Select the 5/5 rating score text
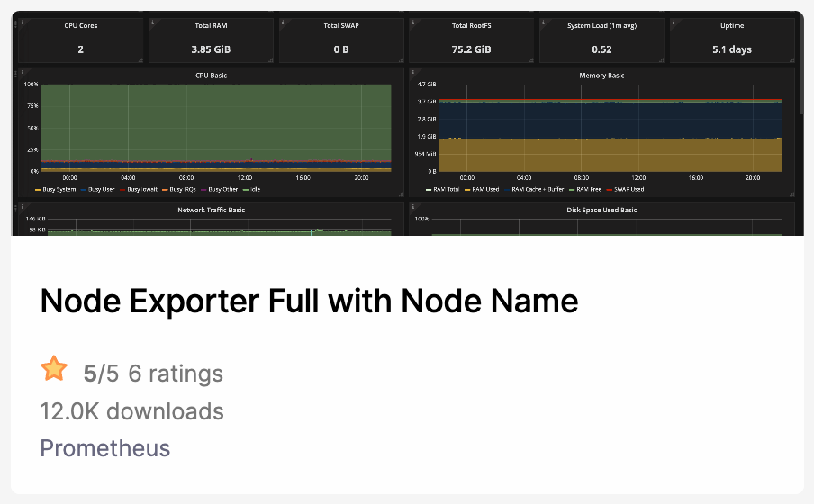The width and height of the screenshot is (814, 504). (101, 373)
